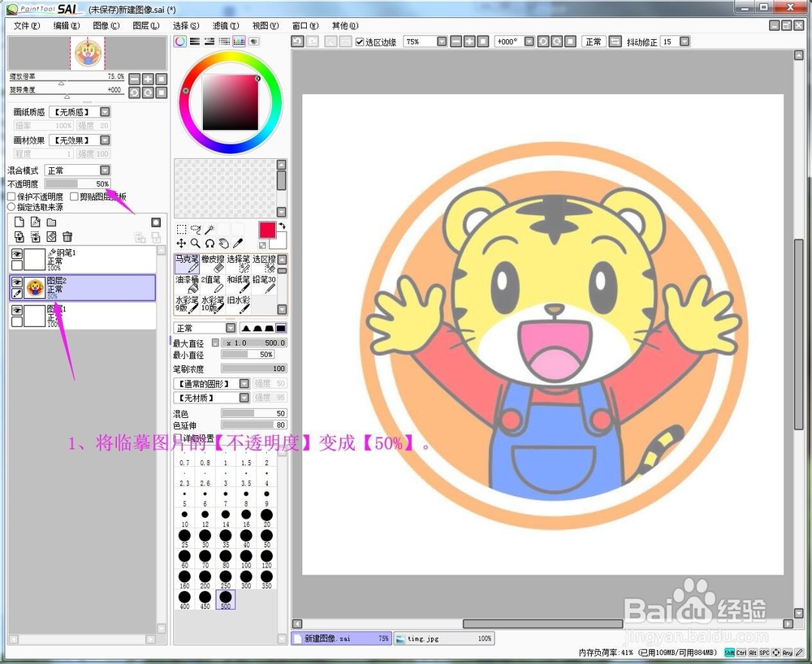Select the eyedropper color picker tool

point(237,244)
